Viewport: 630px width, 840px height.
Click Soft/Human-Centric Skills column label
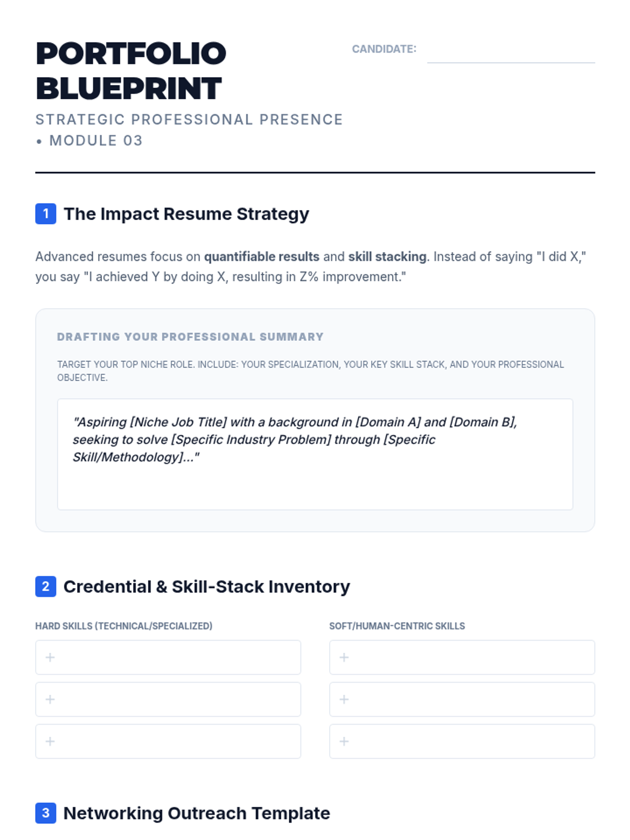coord(397,626)
